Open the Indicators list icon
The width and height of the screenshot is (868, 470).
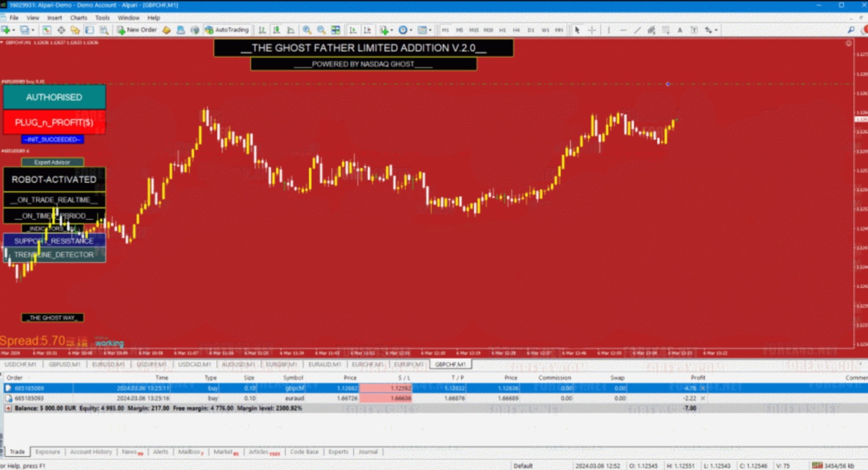point(384,30)
